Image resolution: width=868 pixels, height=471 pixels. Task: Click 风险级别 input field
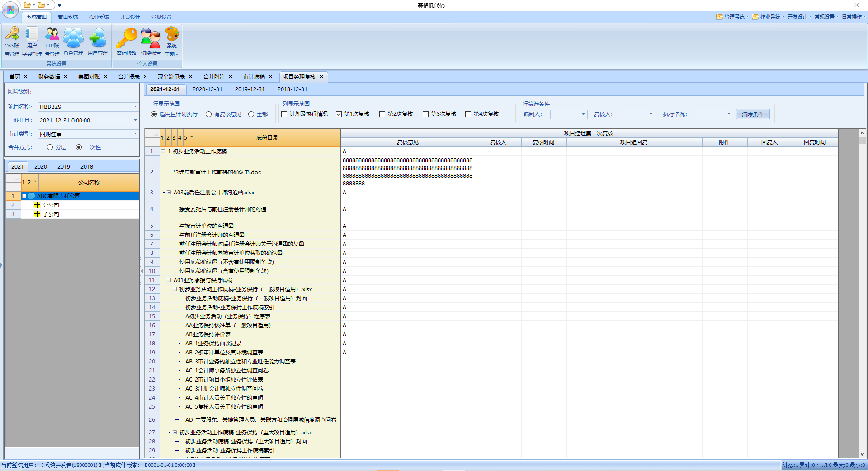point(88,93)
